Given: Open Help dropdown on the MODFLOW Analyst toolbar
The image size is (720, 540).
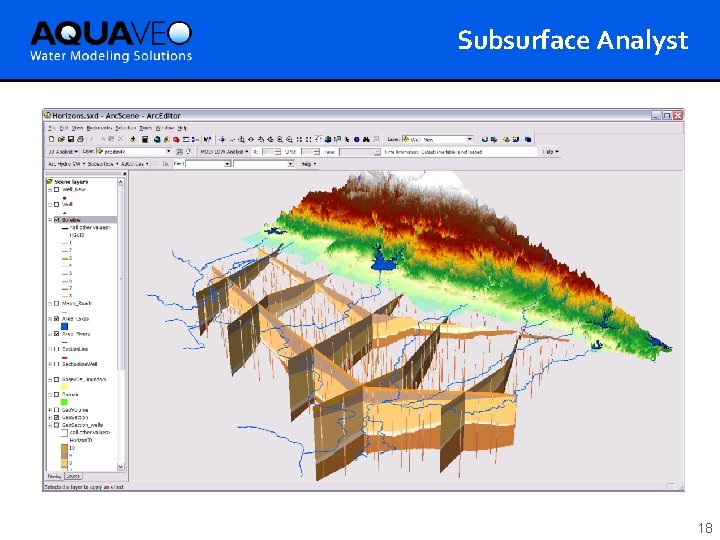Looking at the screenshot, I should click(550, 152).
